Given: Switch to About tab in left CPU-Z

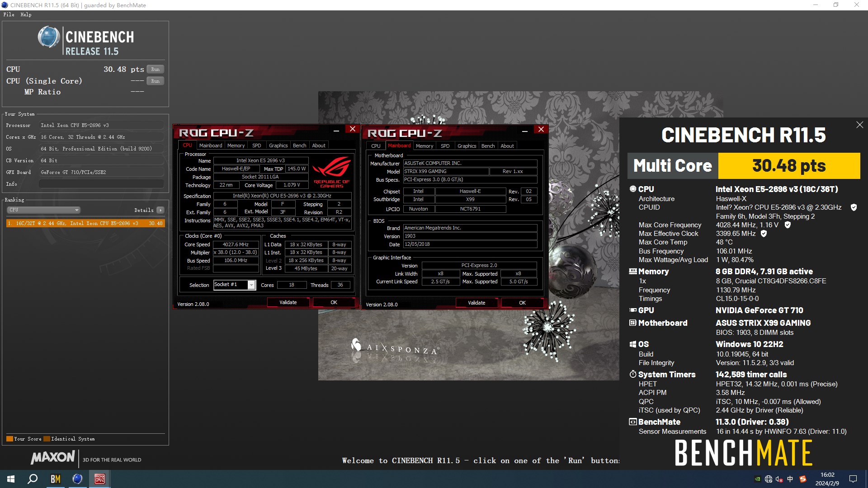Looking at the screenshot, I should tap(319, 145).
